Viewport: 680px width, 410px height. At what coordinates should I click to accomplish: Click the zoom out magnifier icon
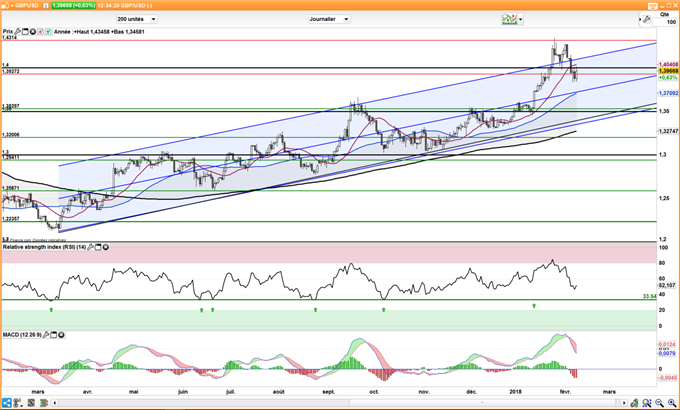pos(660,403)
